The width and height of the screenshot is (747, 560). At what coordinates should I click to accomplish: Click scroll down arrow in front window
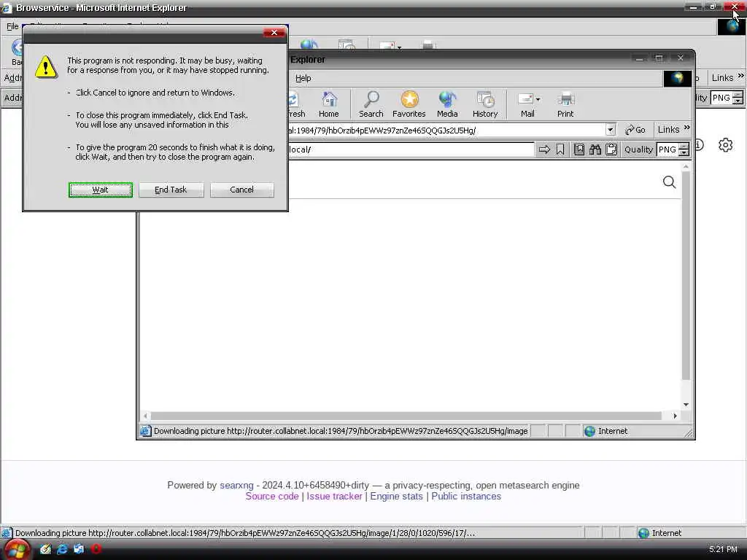click(686, 405)
